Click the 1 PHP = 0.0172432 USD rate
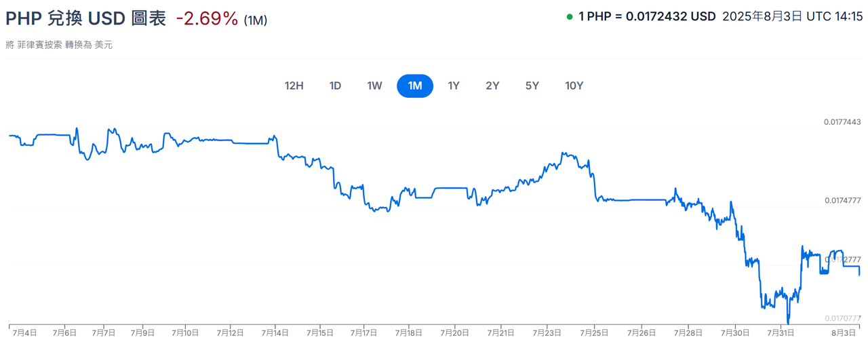The image size is (868, 342). (x=647, y=17)
